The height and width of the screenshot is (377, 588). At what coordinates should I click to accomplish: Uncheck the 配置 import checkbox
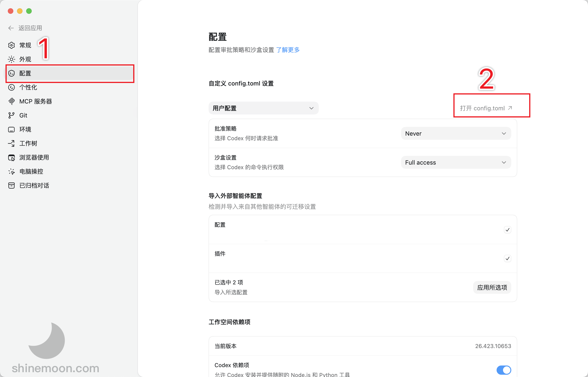(x=508, y=230)
